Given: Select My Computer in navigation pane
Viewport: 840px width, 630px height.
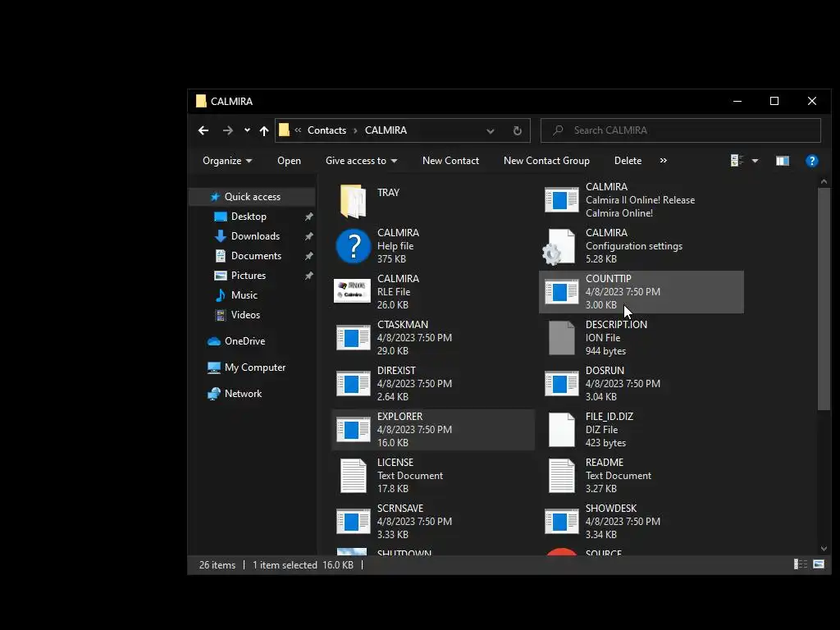Looking at the screenshot, I should click(255, 367).
